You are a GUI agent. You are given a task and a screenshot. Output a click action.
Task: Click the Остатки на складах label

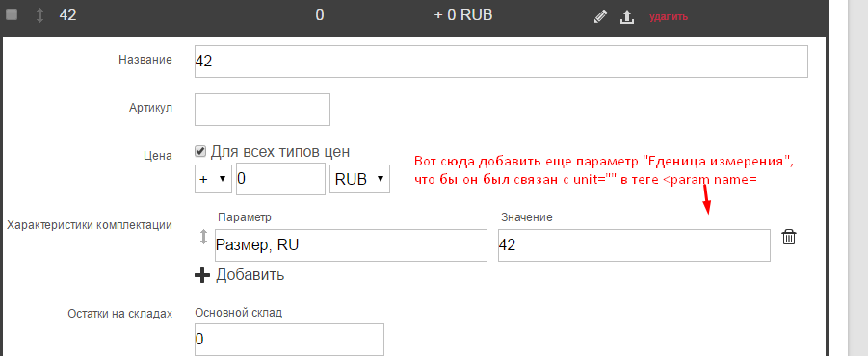120,314
